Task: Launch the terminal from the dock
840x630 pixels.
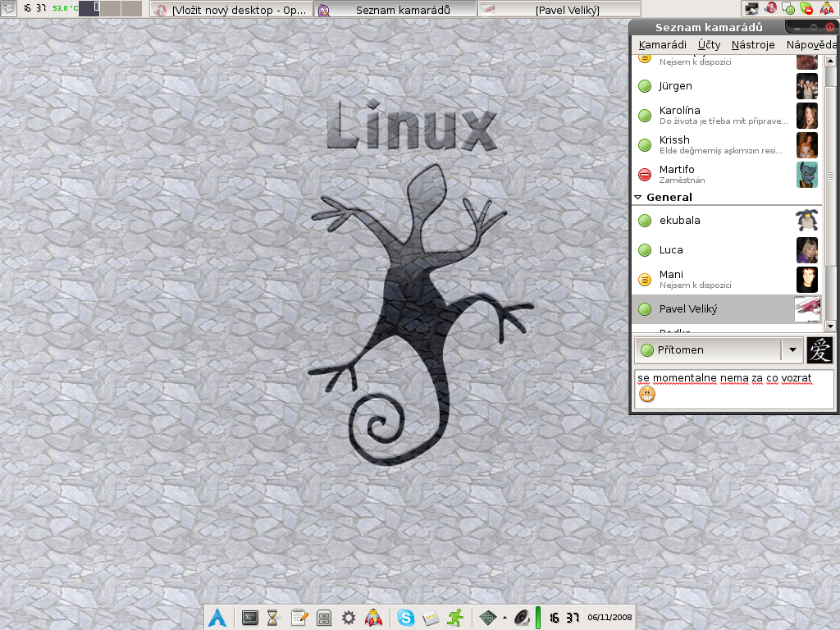Action: tap(250, 619)
